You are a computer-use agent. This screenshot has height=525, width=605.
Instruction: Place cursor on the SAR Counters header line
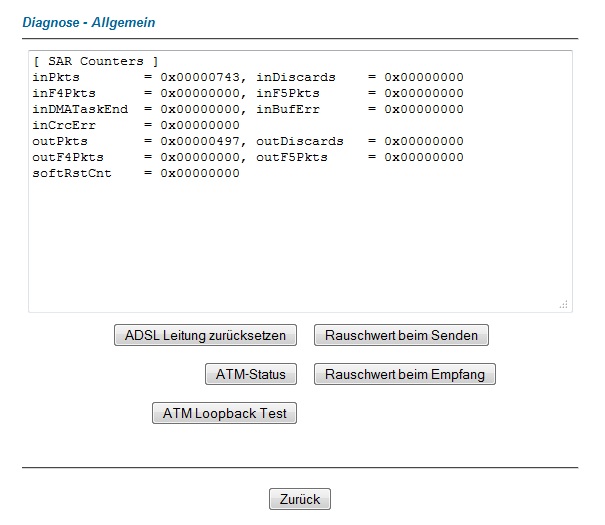pyautogui.click(x=95, y=61)
